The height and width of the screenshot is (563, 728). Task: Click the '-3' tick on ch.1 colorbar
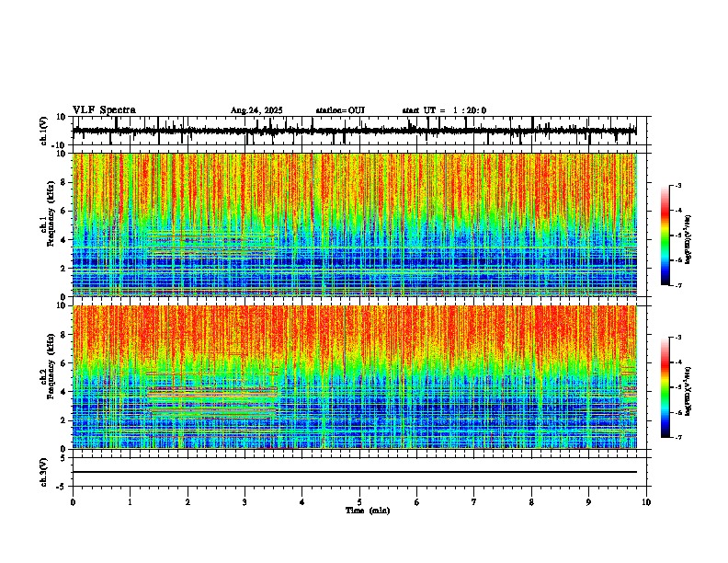click(x=678, y=186)
